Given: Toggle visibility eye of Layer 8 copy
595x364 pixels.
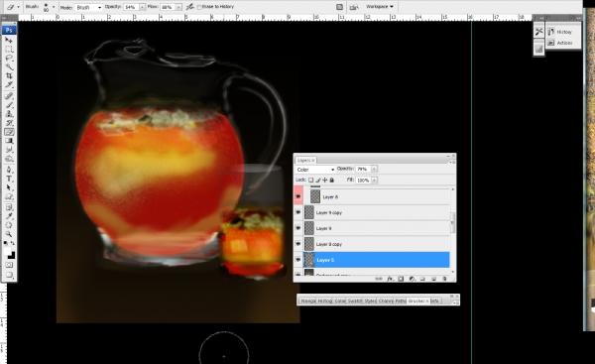Looking at the screenshot, I should coord(298,244).
